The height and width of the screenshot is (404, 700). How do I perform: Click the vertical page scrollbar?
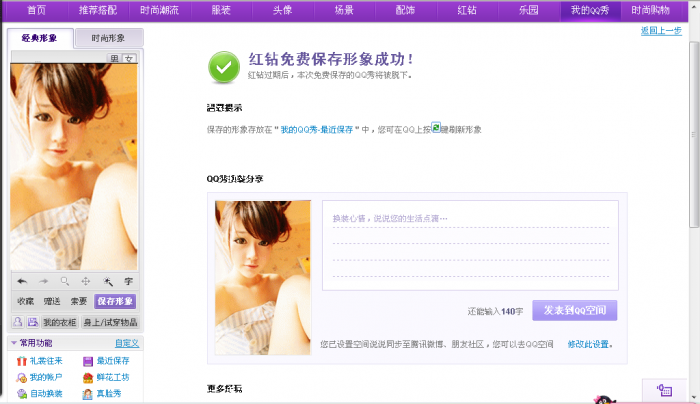[693, 135]
